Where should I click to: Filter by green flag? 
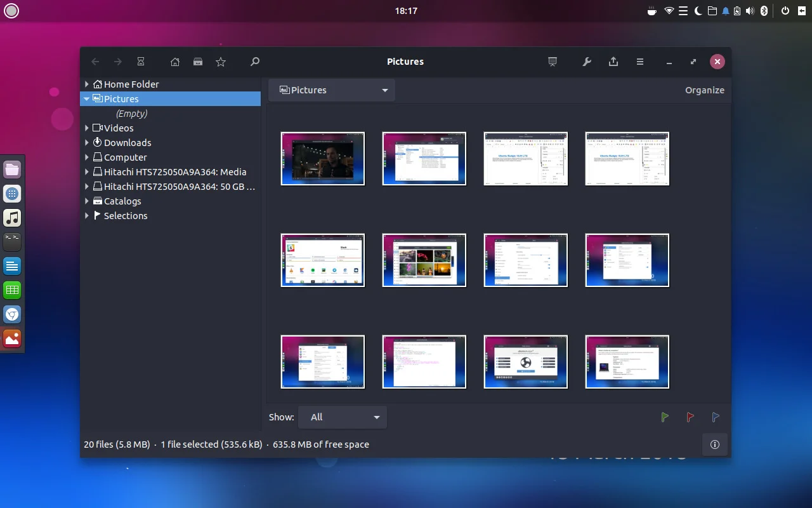pyautogui.click(x=665, y=417)
